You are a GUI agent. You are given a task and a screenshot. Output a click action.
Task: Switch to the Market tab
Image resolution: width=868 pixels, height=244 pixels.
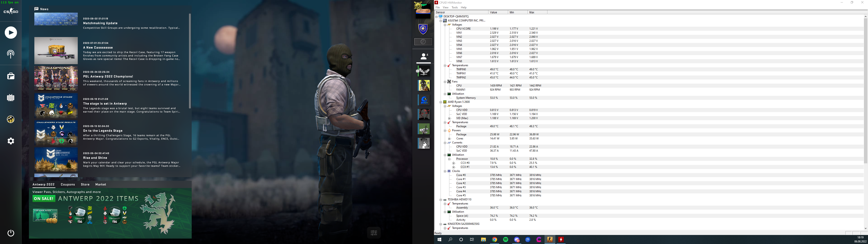pyautogui.click(x=100, y=184)
